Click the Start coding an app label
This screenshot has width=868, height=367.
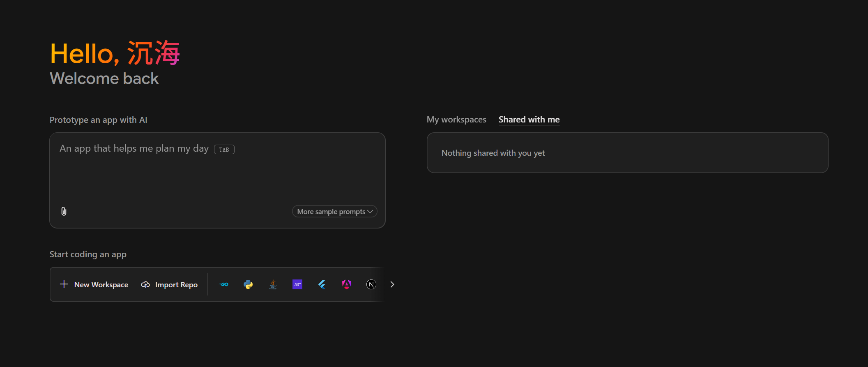click(88, 254)
